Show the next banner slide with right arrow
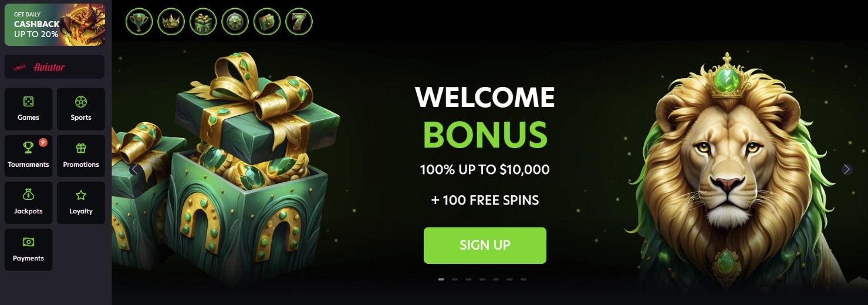This screenshot has height=305, width=868. click(x=846, y=169)
